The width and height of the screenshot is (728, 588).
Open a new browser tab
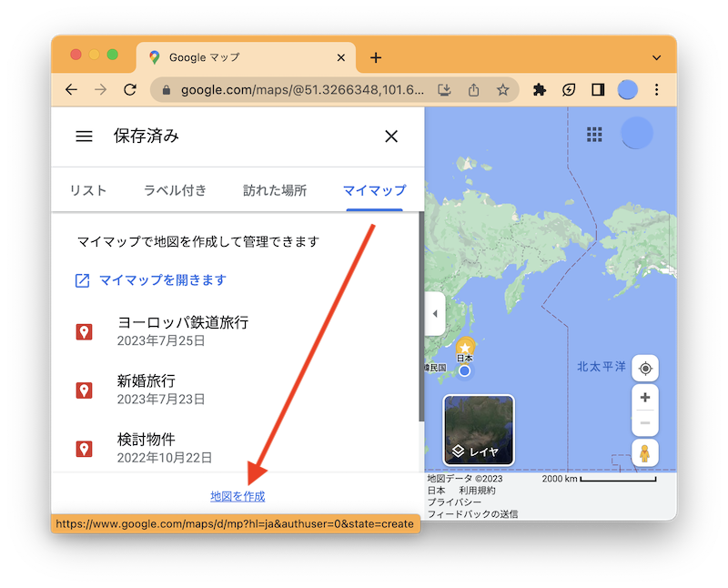376,57
